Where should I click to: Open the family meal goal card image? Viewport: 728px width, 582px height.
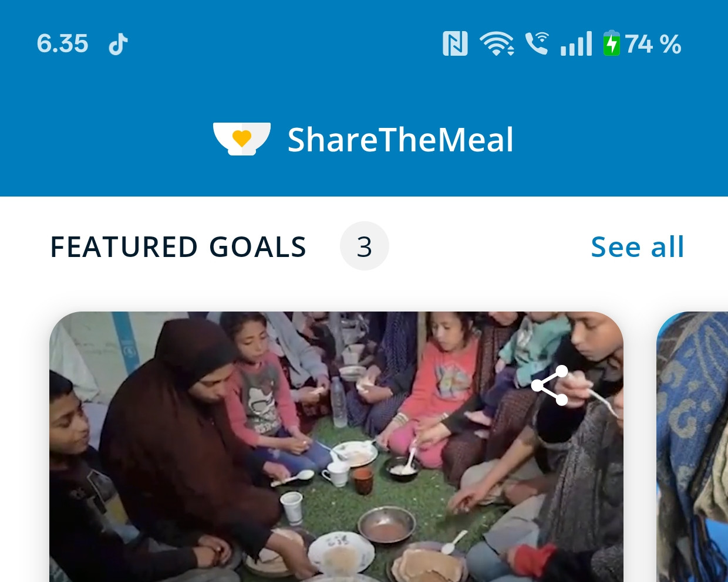tap(336, 446)
